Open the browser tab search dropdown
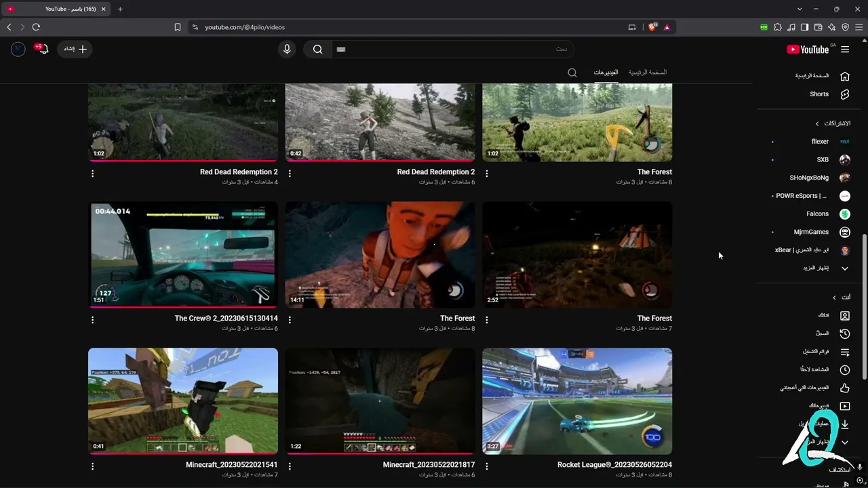868x488 pixels. click(x=800, y=9)
